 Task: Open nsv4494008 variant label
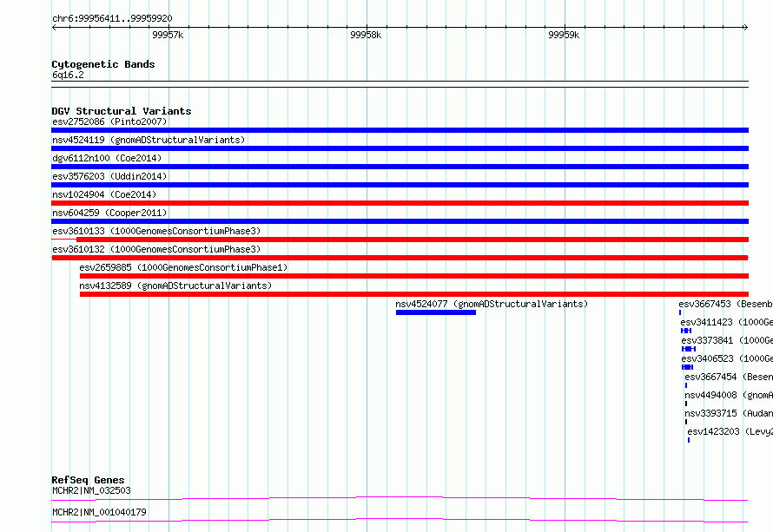coord(729,395)
